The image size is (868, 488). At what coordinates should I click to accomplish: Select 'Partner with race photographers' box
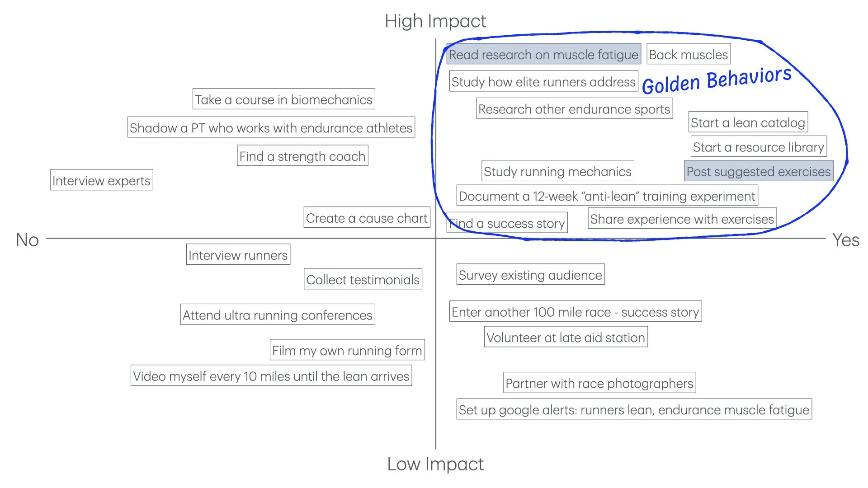point(599,383)
